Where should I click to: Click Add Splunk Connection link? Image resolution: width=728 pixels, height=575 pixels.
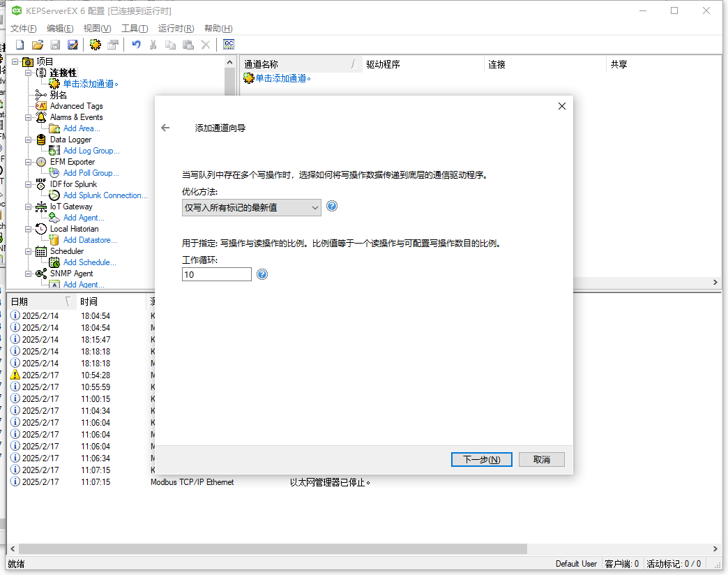pos(105,195)
